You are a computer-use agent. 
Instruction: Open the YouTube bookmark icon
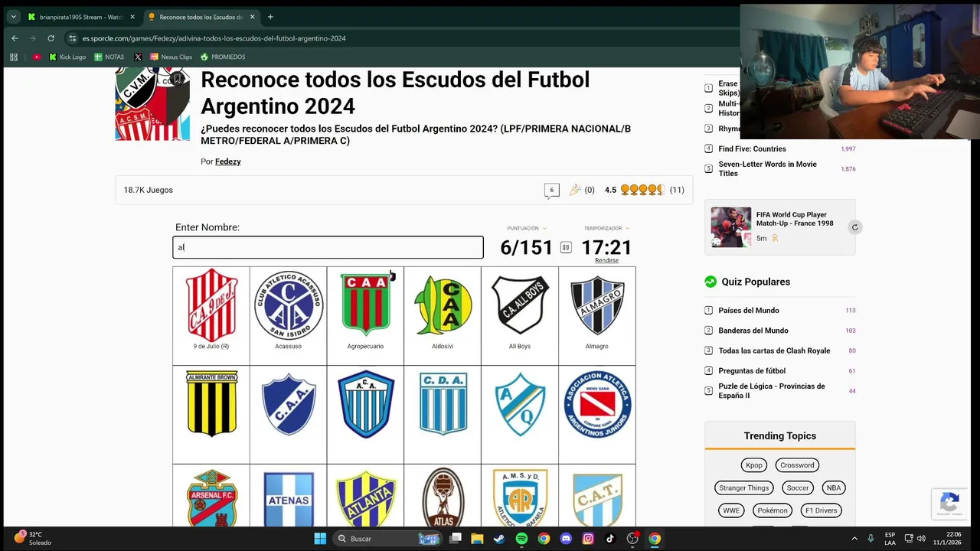pos(37,57)
